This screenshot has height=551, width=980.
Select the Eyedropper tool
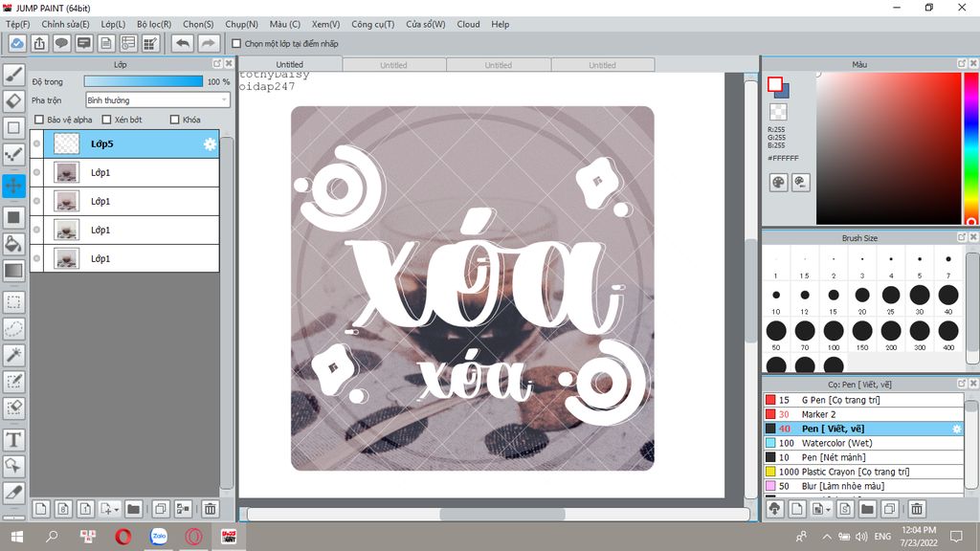[13, 493]
